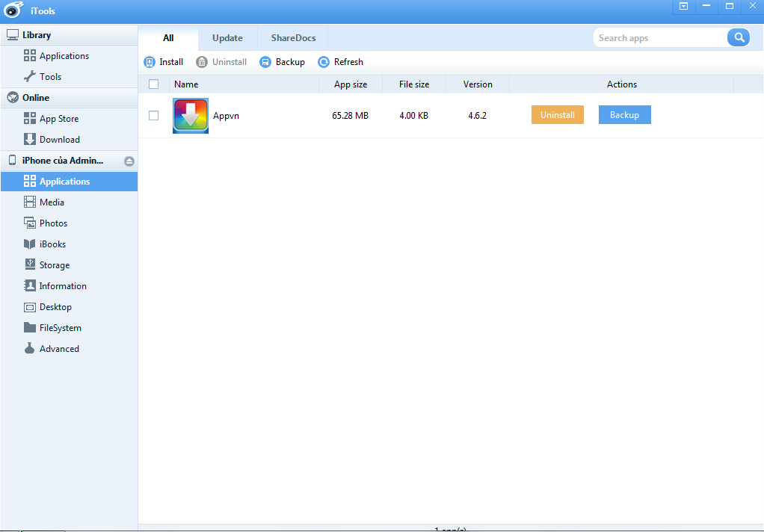The image size is (764, 532).
Task: Click the orange Uninstall button for Appvn
Action: click(x=558, y=115)
